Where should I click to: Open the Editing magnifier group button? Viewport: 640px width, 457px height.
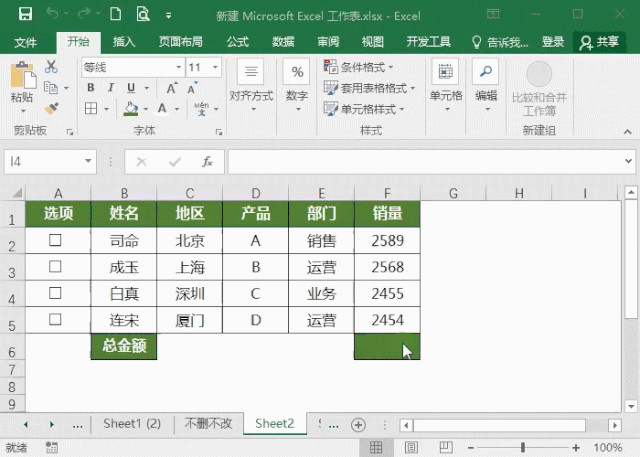tap(486, 86)
